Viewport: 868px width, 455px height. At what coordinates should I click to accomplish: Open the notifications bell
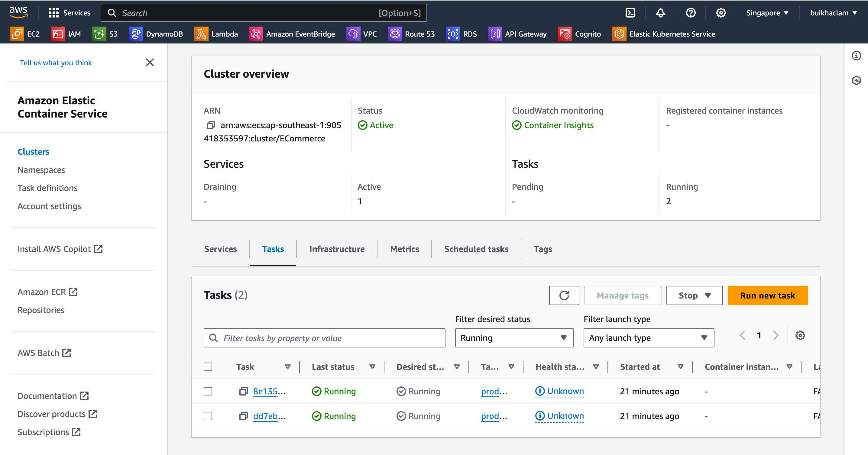(x=660, y=13)
